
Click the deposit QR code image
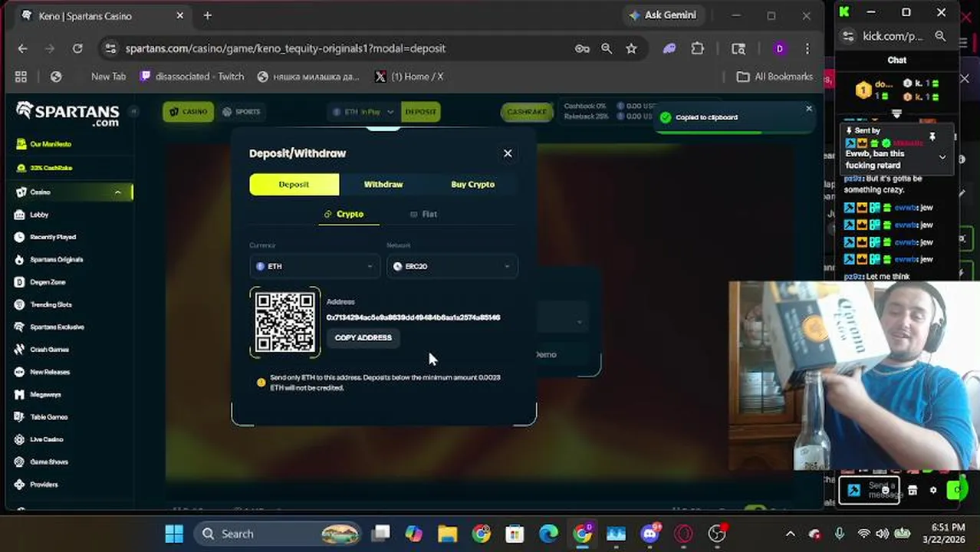(x=284, y=322)
